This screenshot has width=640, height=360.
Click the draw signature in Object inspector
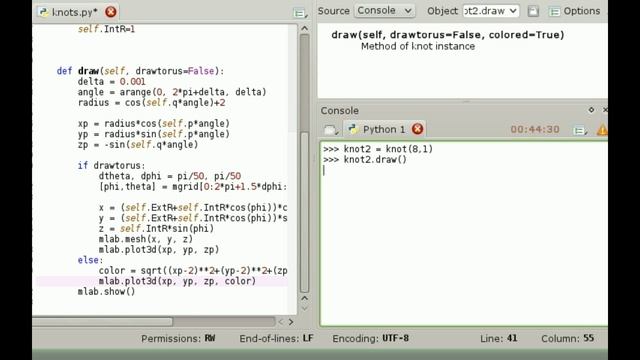click(448, 35)
